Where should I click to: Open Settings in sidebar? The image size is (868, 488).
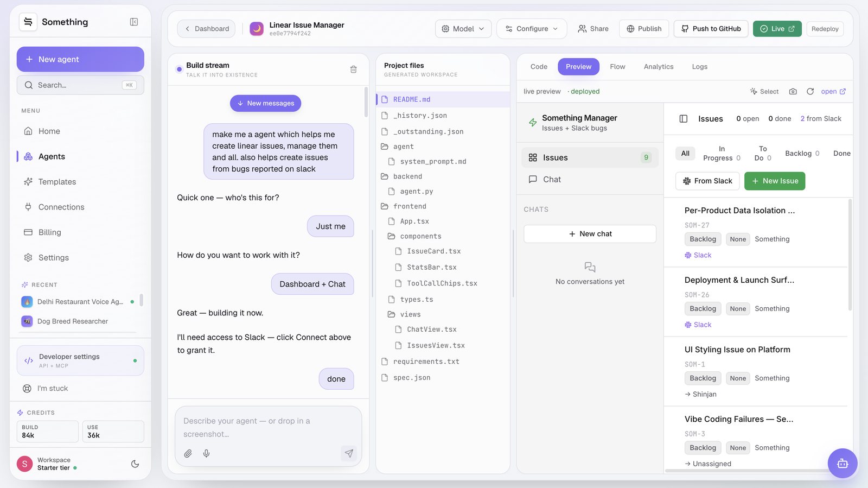coord(80,257)
